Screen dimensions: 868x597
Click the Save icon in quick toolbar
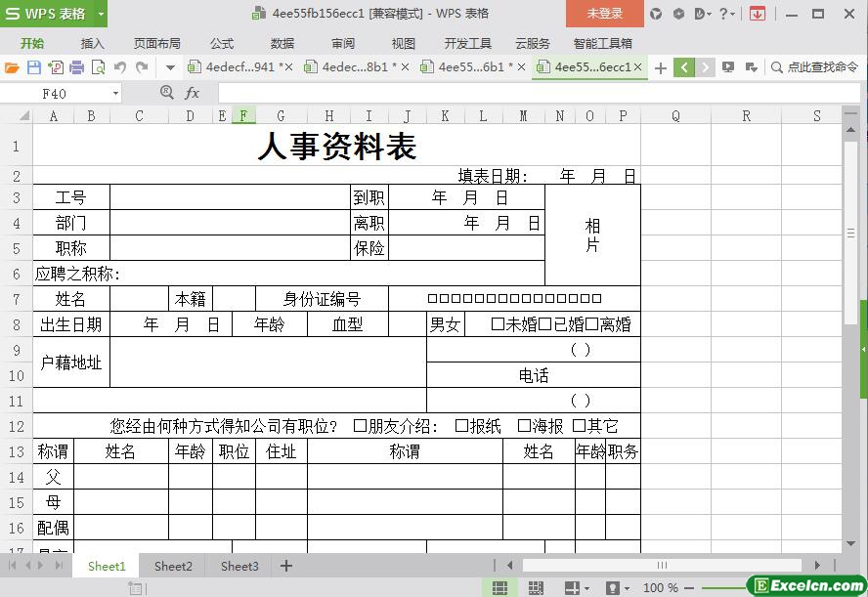(x=33, y=67)
